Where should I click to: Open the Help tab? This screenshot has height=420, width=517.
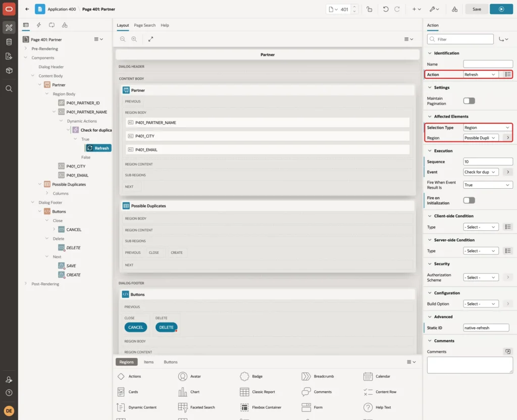coord(165,25)
